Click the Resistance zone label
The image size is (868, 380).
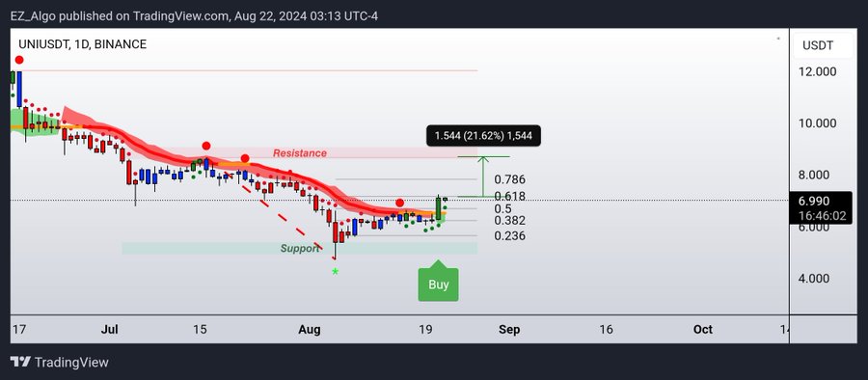[x=300, y=153]
